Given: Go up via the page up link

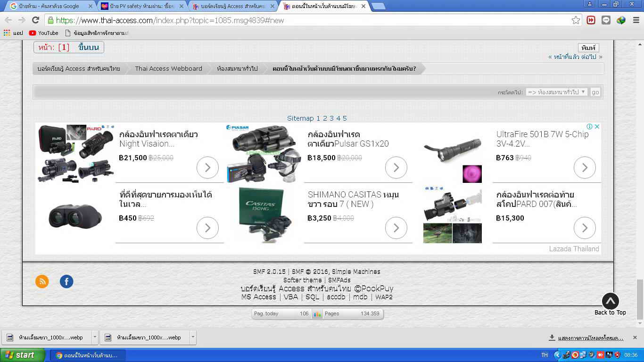Looking at the screenshot, I should tap(89, 47).
